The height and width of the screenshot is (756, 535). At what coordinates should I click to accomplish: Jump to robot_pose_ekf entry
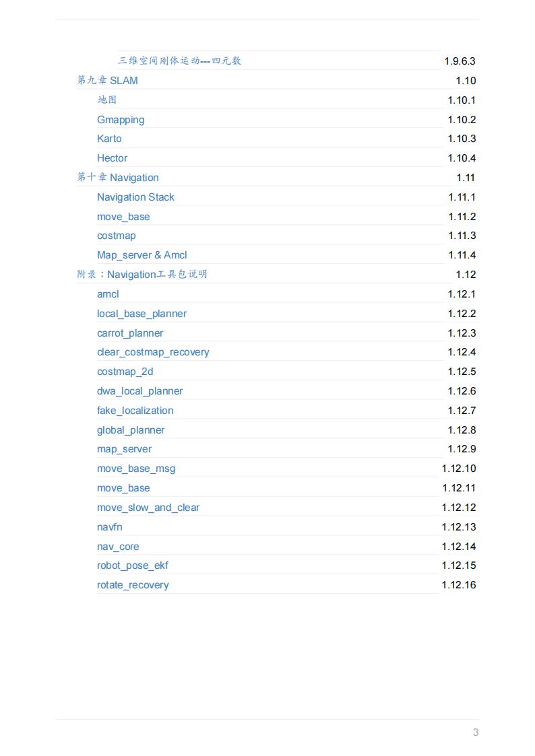click(133, 565)
